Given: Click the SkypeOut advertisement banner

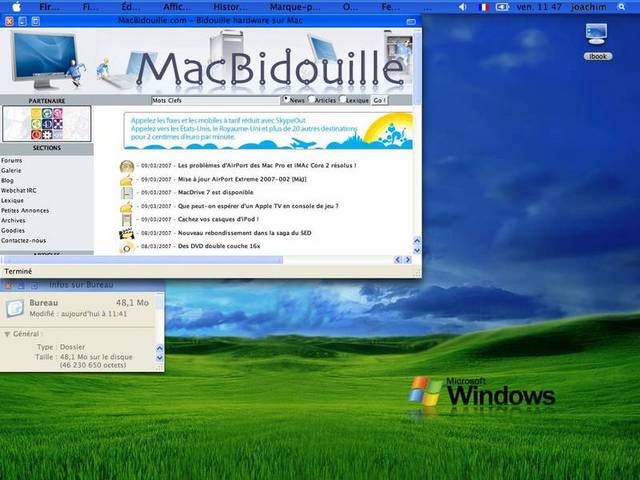Looking at the screenshot, I should click(268, 131).
